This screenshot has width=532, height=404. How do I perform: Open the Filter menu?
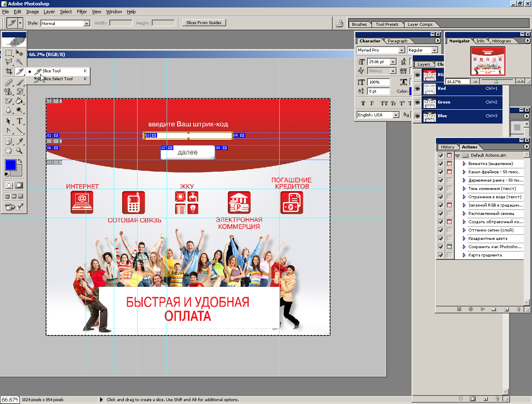(x=82, y=12)
